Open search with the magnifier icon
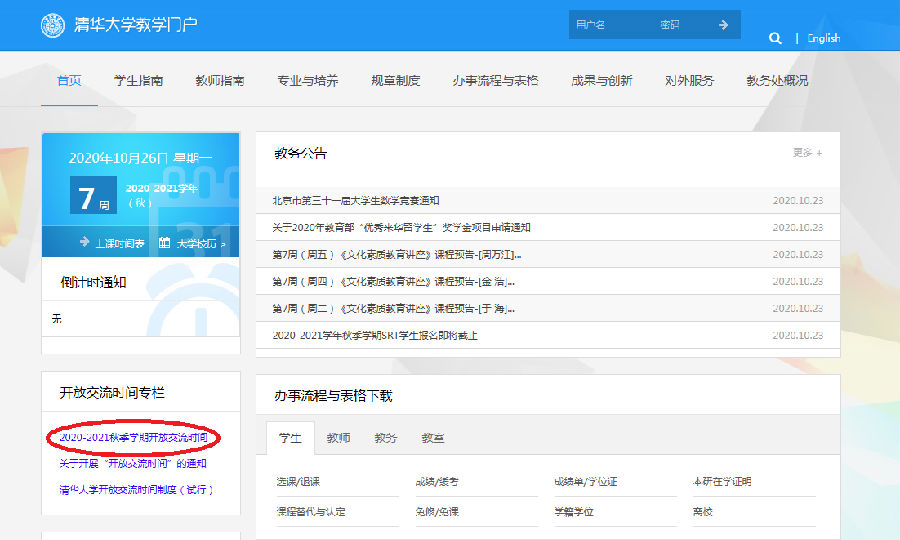900x540 pixels. click(775, 38)
